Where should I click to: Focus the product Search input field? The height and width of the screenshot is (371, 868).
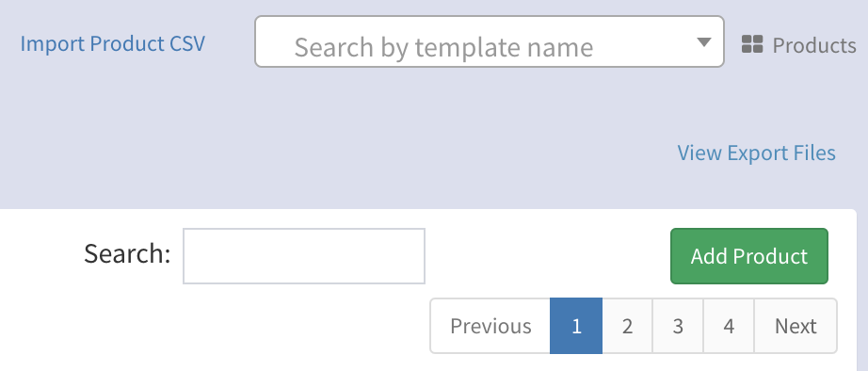point(304,256)
